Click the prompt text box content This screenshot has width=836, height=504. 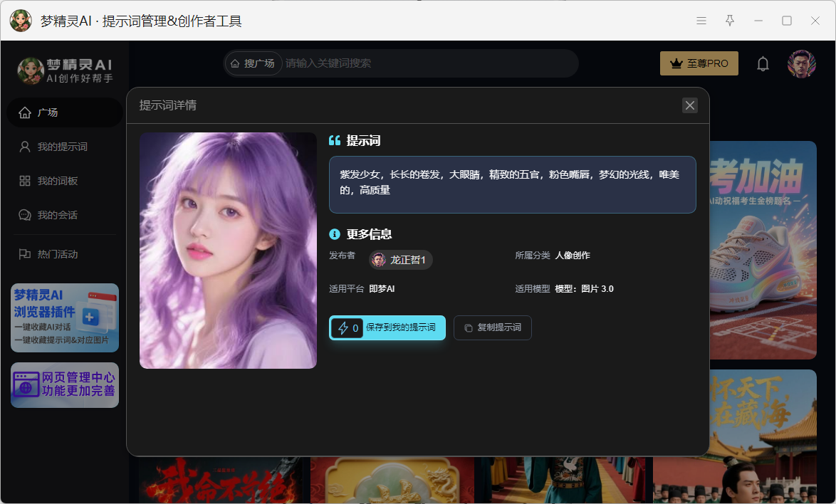[513, 184]
